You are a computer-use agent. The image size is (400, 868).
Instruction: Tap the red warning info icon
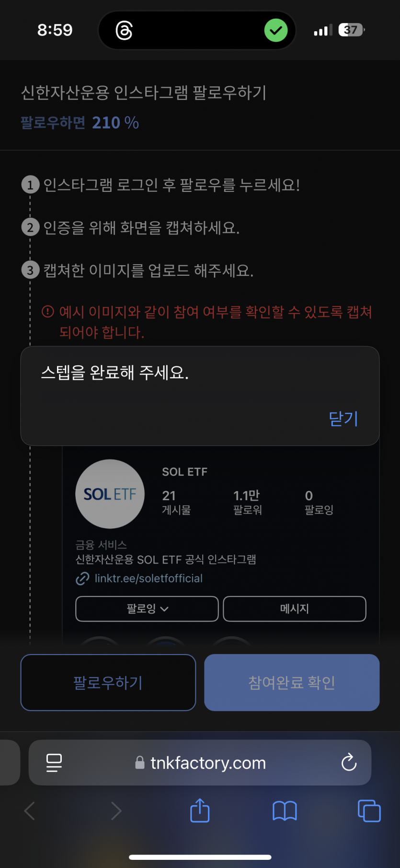[x=48, y=312]
